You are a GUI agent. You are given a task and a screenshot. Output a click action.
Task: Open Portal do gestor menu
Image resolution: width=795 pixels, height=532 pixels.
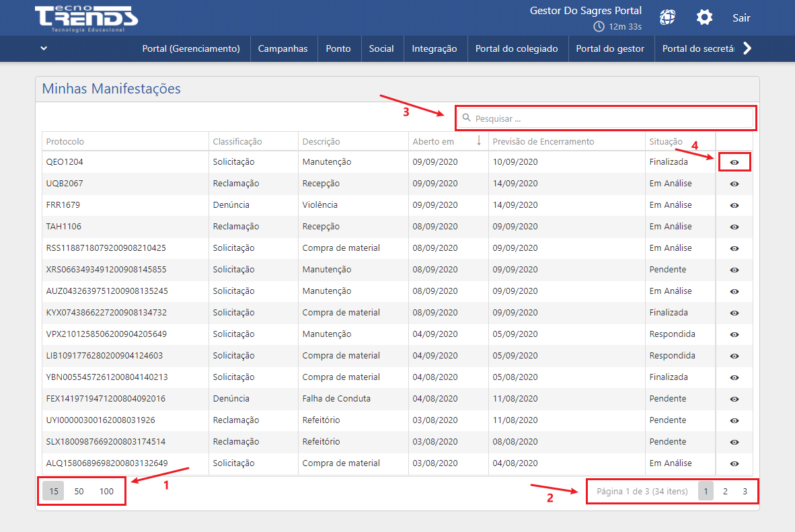(x=610, y=48)
